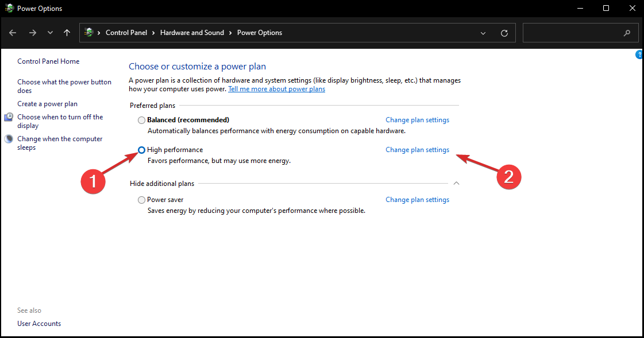
Task: Click the Power Options title bar icon
Action: 9,9
